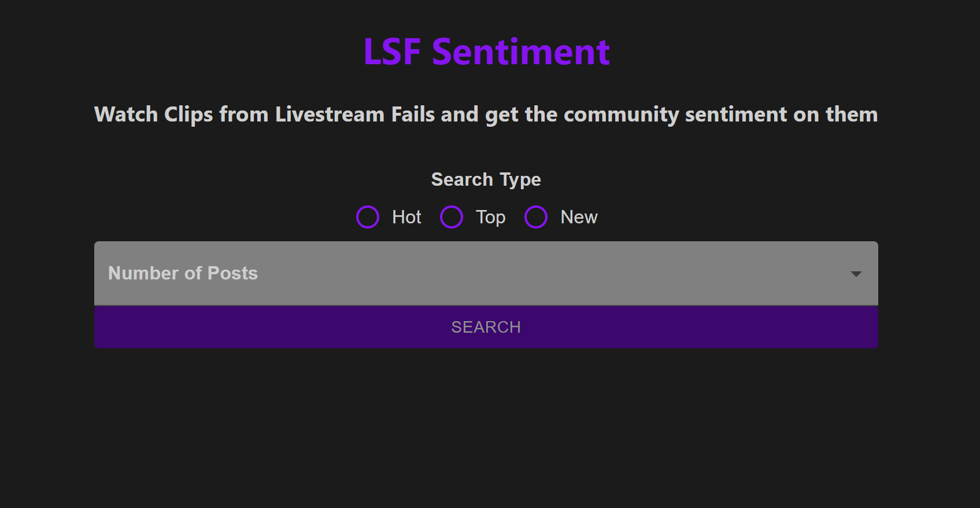
Task: Click the dropdown arrow on Number of Posts
Action: click(856, 274)
